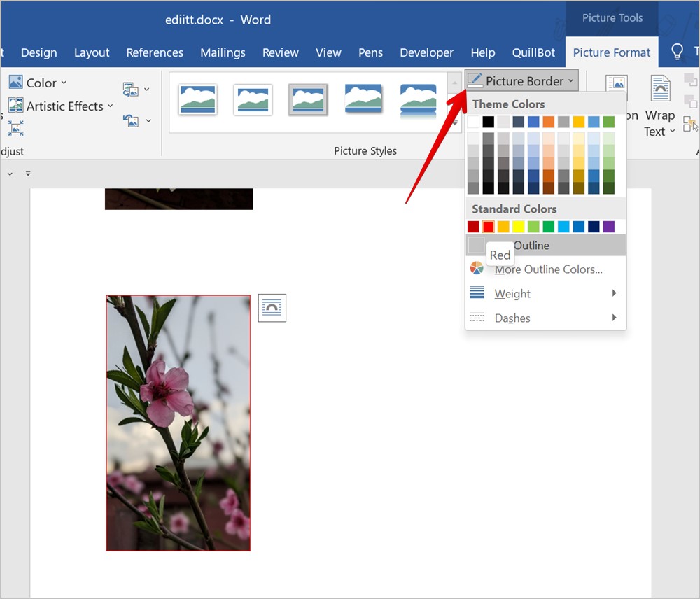The width and height of the screenshot is (700, 599).
Task: Choose Red standard color swatch
Action: 489,227
